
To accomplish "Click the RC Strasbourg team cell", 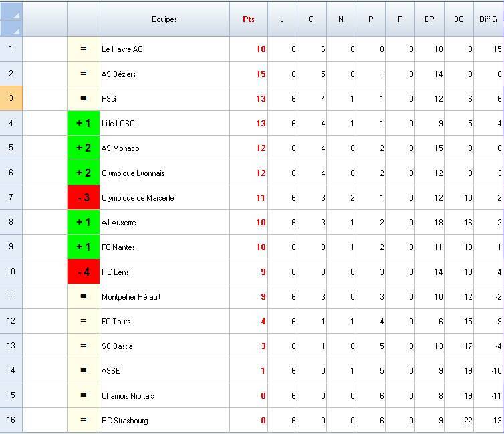I will [x=164, y=420].
